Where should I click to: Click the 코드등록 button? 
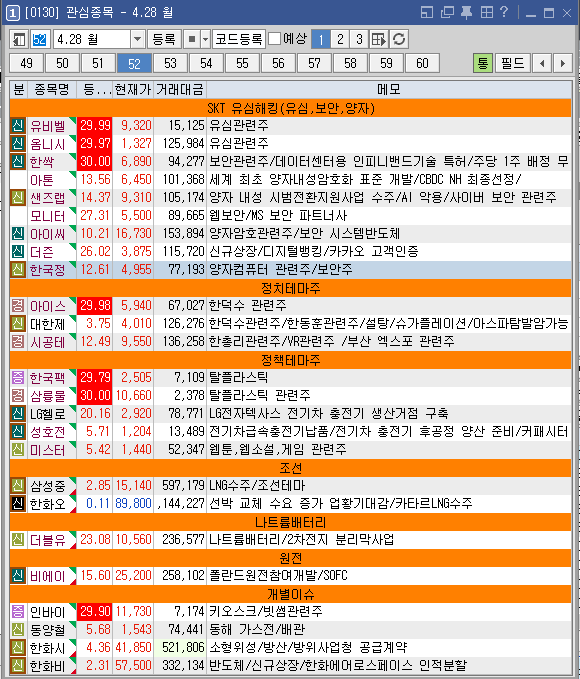coord(239,39)
